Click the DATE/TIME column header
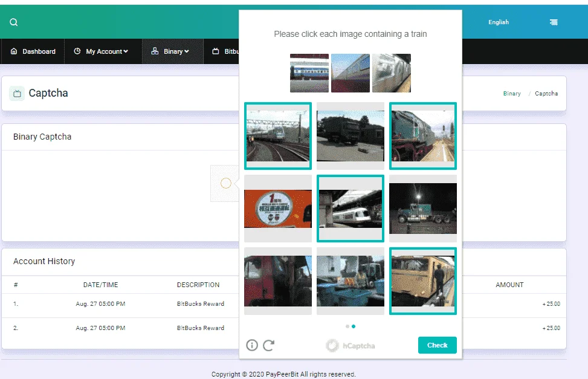This screenshot has height=379, width=588. click(x=100, y=285)
